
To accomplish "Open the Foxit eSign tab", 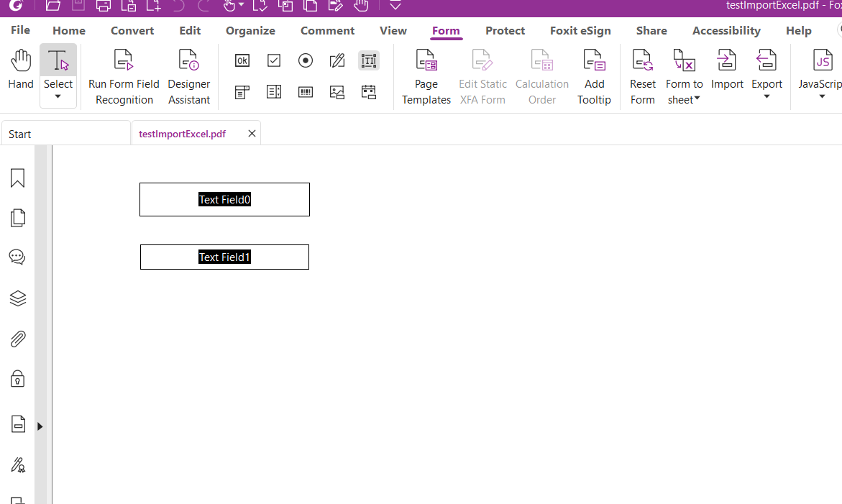I will [x=580, y=30].
